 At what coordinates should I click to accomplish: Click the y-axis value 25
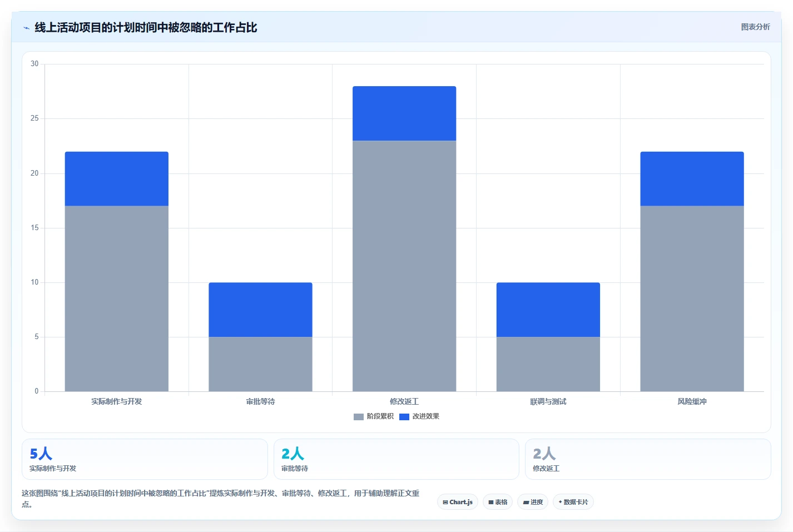[x=34, y=118]
